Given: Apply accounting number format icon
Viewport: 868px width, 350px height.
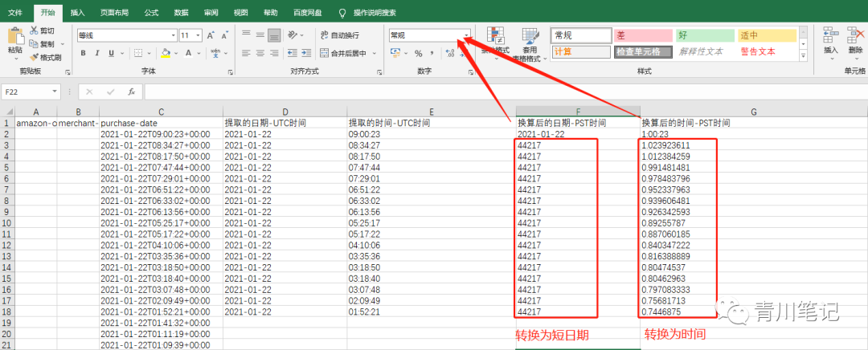Looking at the screenshot, I should click(395, 53).
